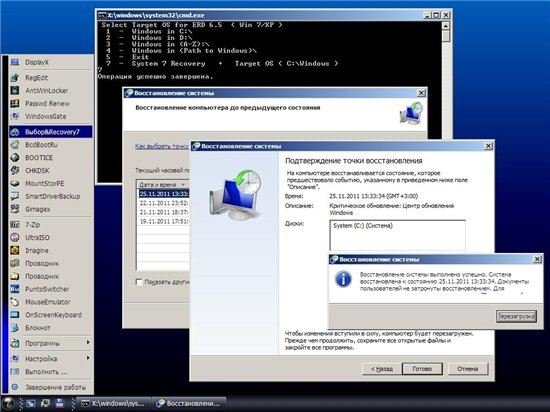Toggle Показать другие checkbox

[x=139, y=282]
